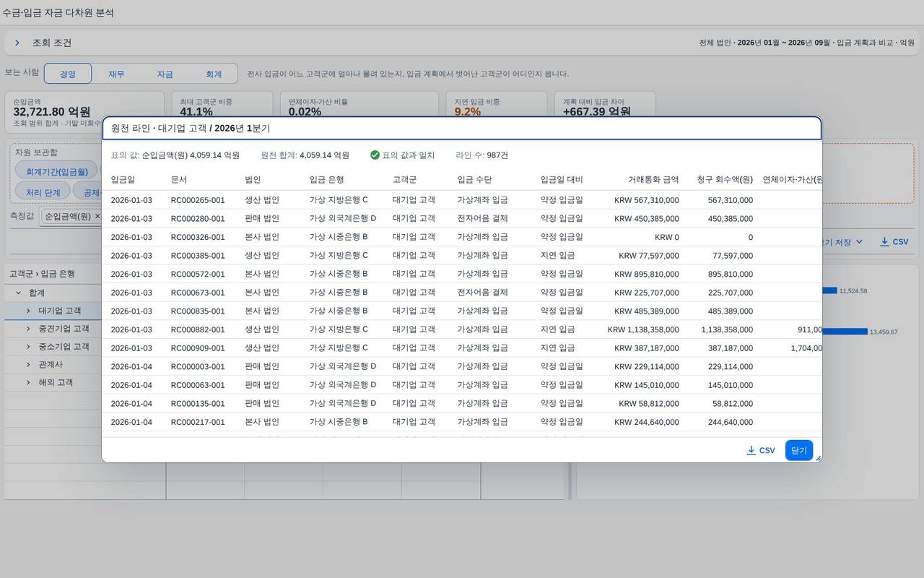Switch to the 자금 view tab
Viewport: 924px width, 578px height.
pos(165,74)
